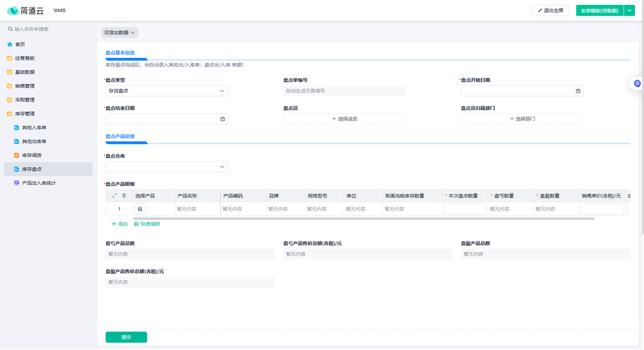Click the calendar icon in 盘点结束日期
644x350 pixels.
223,119
